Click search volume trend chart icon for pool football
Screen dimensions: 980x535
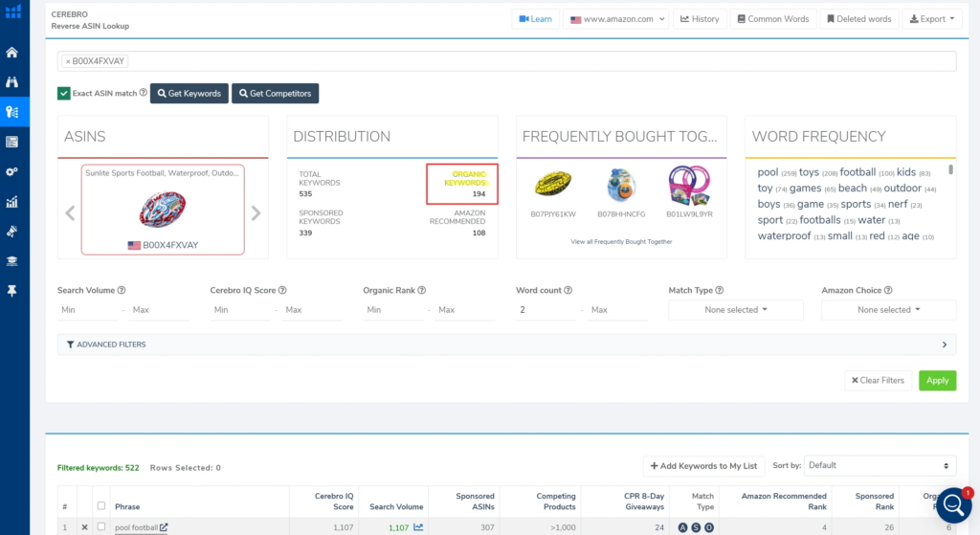click(418, 527)
